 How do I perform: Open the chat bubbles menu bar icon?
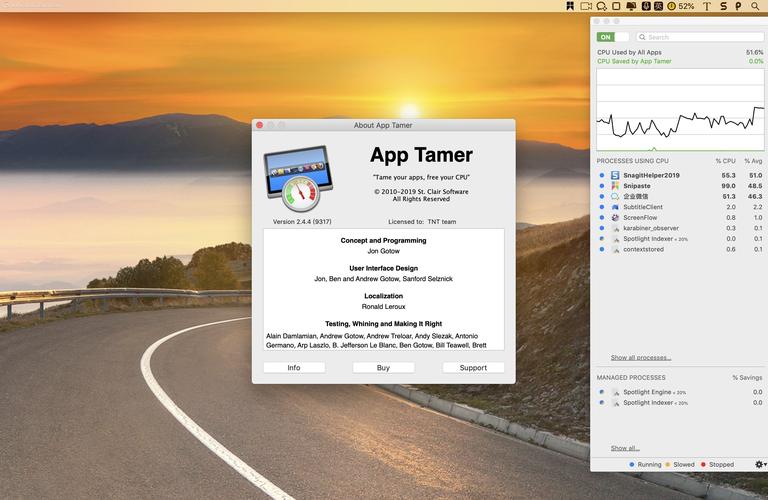[x=601, y=6]
